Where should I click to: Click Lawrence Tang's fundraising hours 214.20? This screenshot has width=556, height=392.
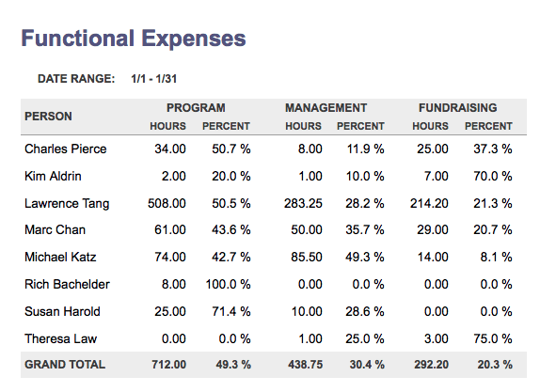429,203
